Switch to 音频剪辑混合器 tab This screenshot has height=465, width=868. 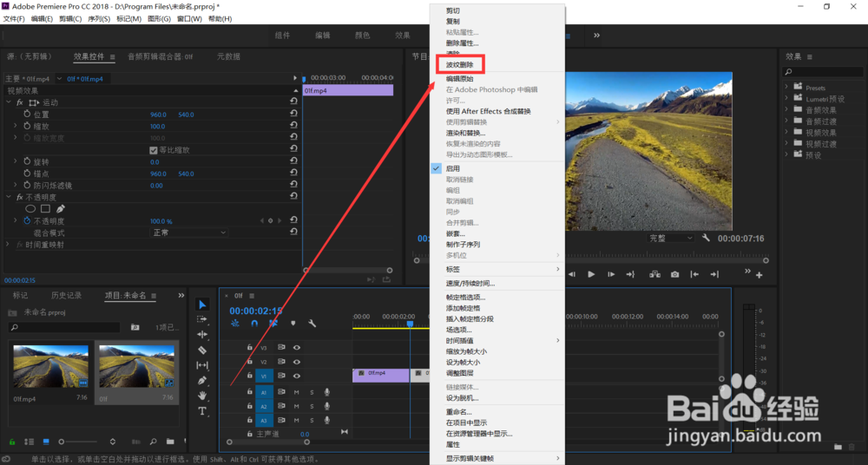(x=161, y=56)
